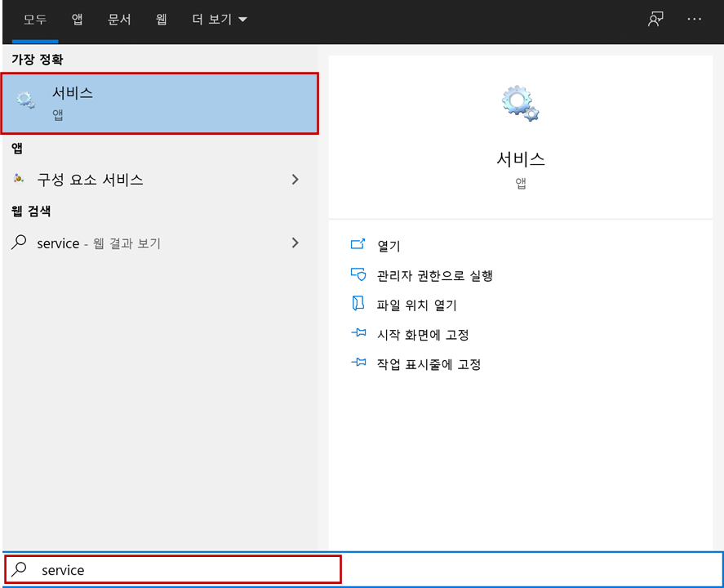
Task: Click the file location folder icon
Action: [x=358, y=304]
